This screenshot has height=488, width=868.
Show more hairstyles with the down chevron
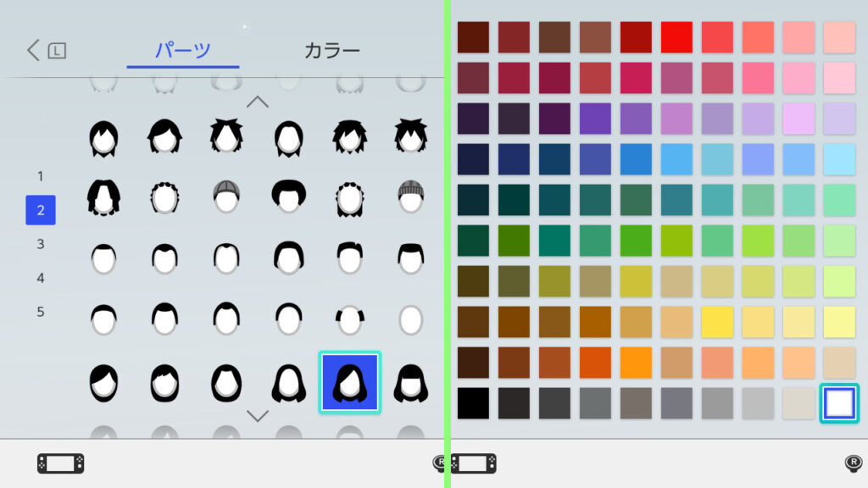[258, 415]
